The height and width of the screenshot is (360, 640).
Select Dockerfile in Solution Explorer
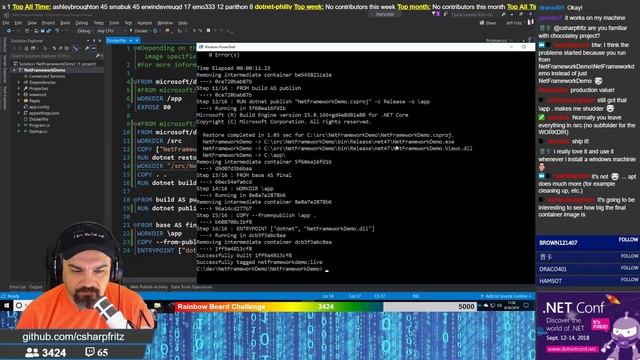point(39,119)
